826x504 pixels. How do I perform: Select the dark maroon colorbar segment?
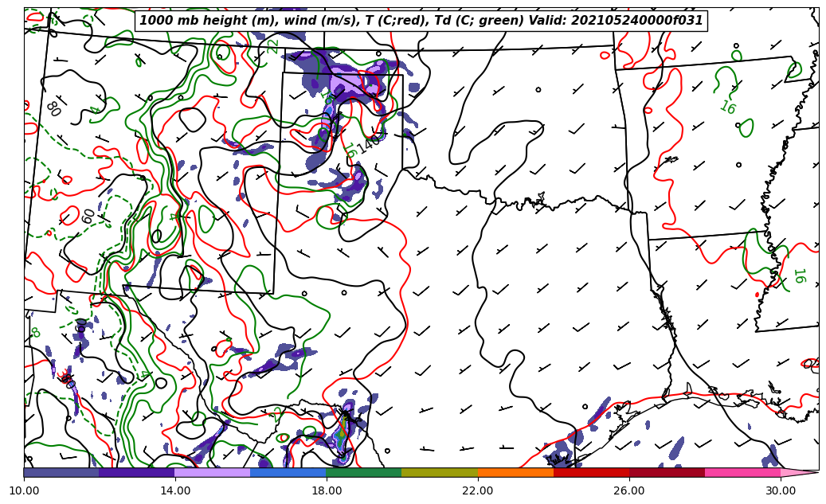(667, 472)
